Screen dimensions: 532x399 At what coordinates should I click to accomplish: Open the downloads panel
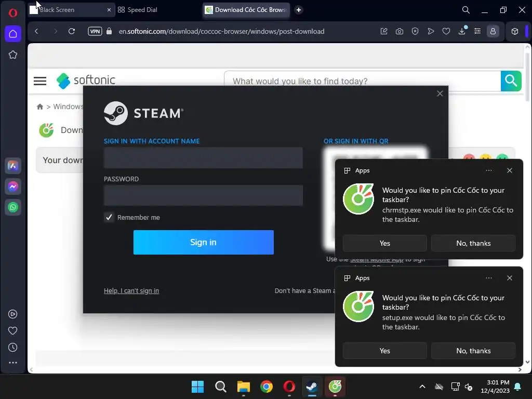point(462,31)
